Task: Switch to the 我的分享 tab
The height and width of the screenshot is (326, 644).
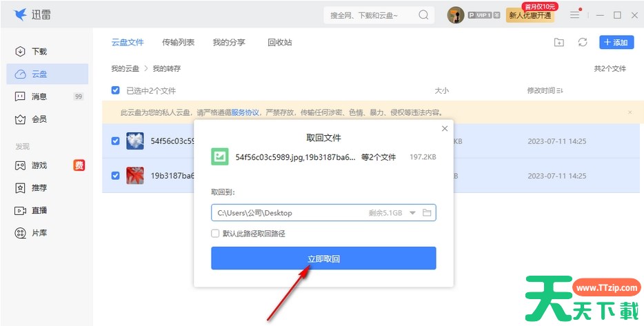Action: (229, 42)
